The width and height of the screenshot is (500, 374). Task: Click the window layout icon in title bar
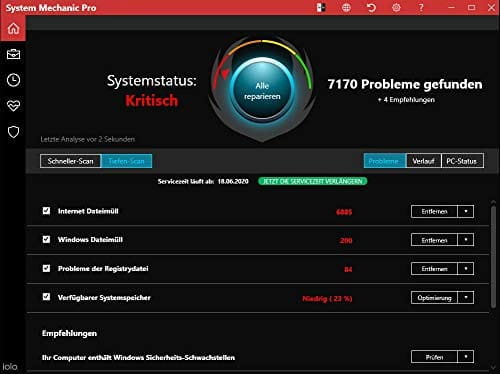pos(321,7)
